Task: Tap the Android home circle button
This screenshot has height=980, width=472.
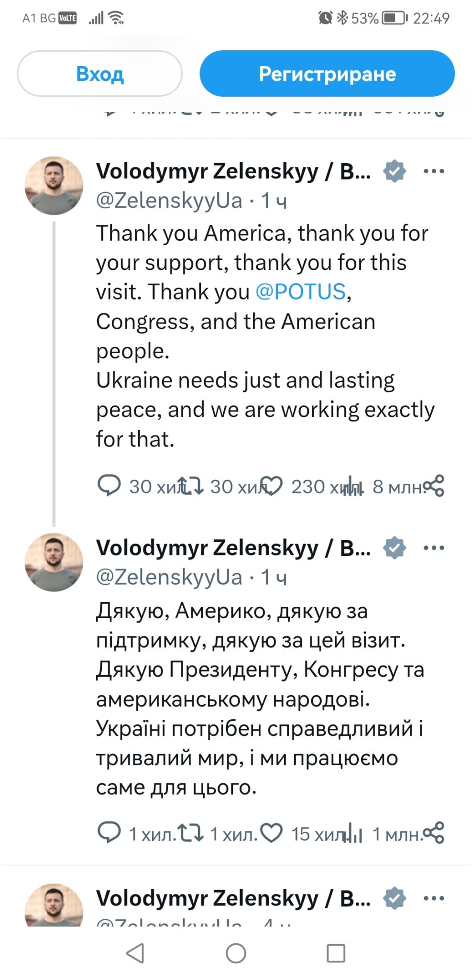Action: tap(236, 953)
